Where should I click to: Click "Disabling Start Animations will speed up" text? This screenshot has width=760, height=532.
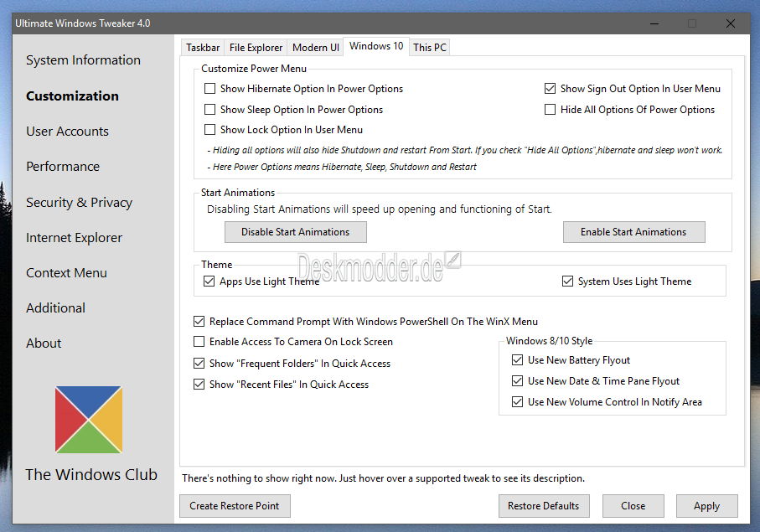(380, 209)
